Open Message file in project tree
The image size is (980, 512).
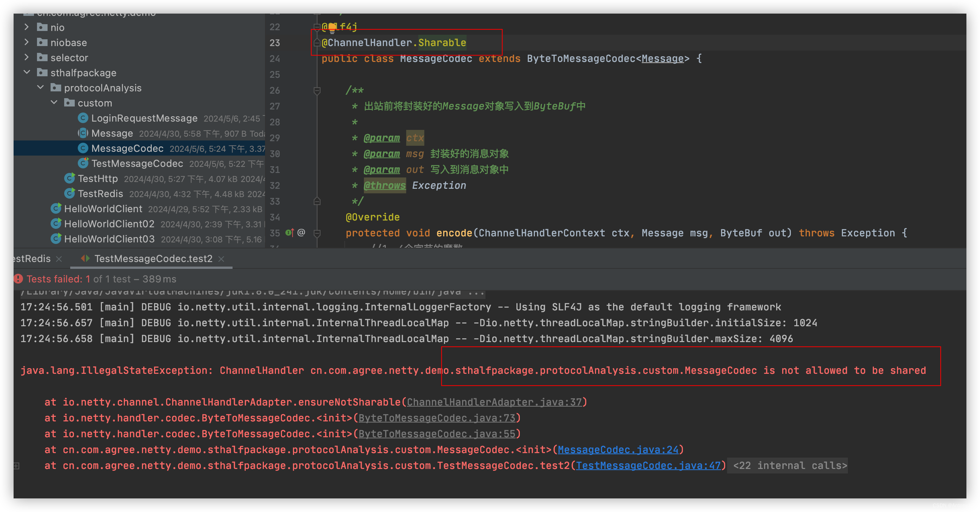[112, 133]
